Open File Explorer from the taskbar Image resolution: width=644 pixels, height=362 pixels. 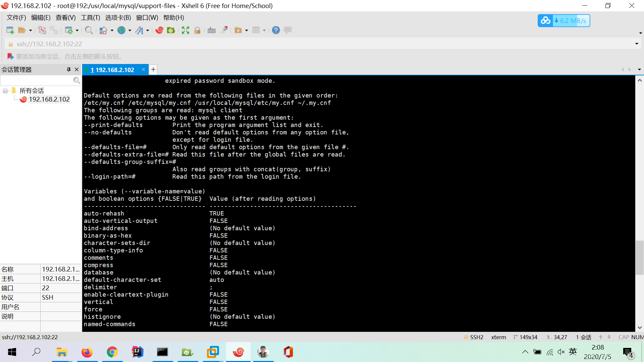[x=62, y=352]
